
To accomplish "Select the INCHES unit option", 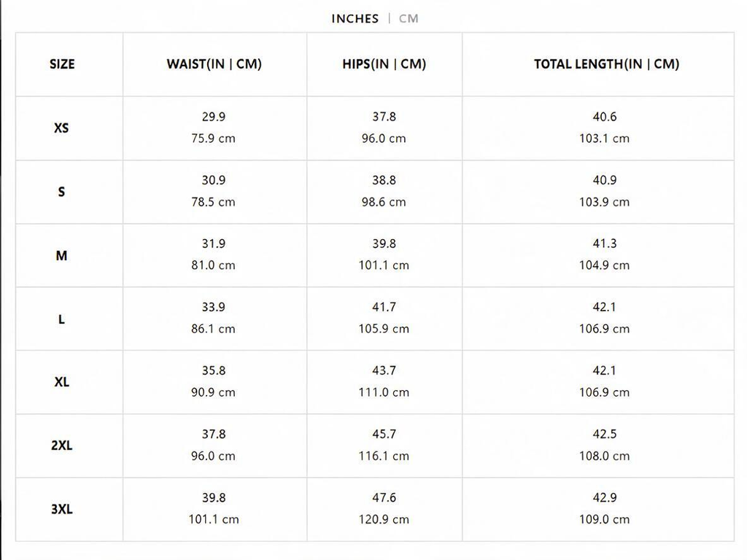I will pos(355,18).
